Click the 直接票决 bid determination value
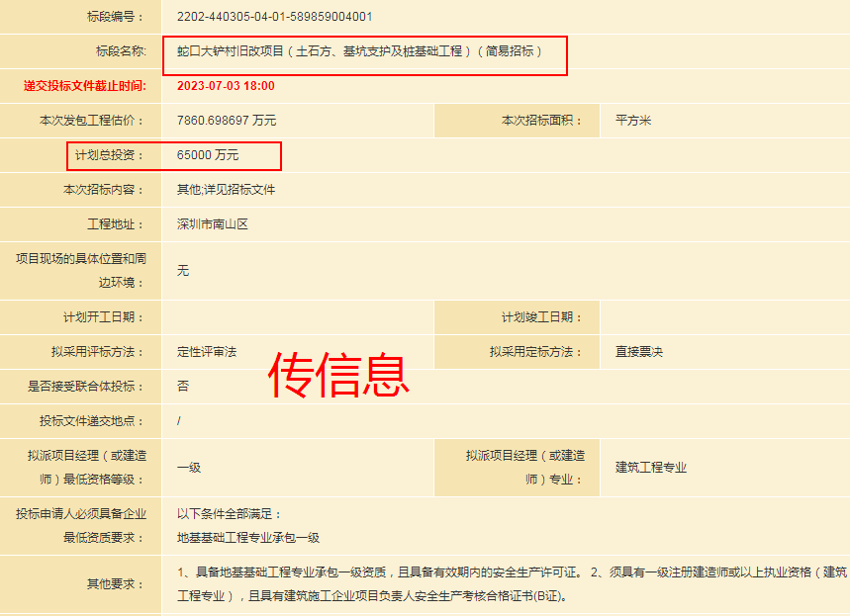 [639, 352]
